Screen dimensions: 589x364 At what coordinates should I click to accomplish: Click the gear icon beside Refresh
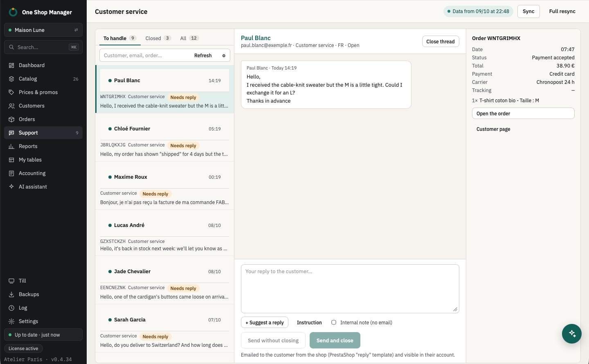pos(224,56)
